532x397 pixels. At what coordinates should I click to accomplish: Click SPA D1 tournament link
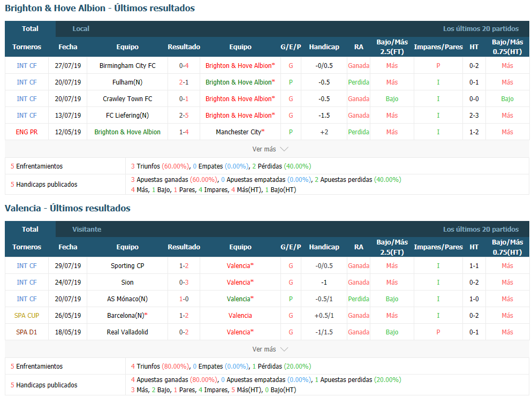coord(26,332)
